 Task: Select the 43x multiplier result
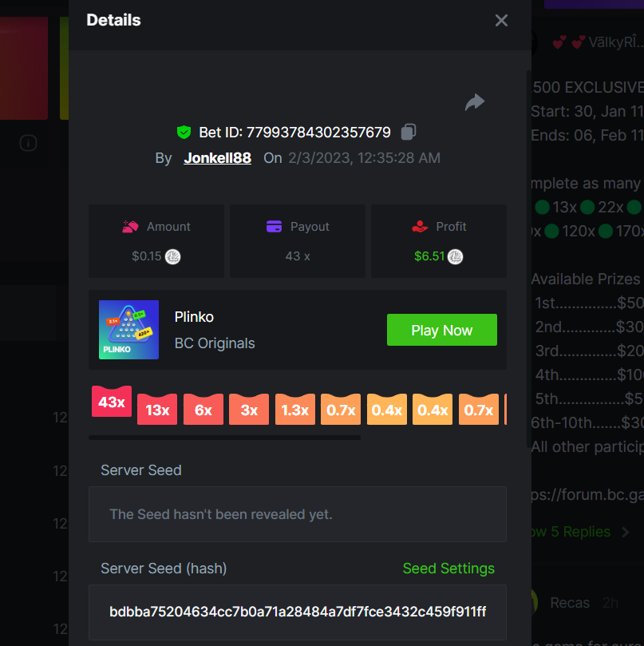112,402
